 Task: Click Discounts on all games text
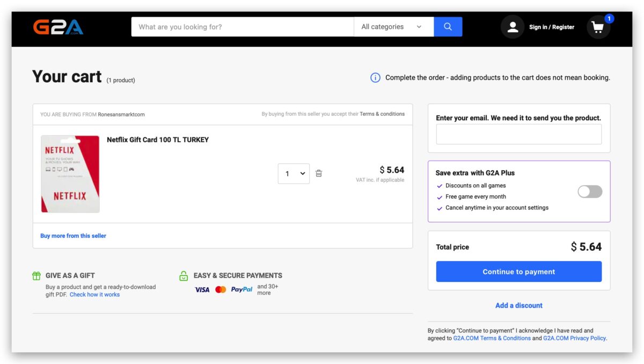475,186
